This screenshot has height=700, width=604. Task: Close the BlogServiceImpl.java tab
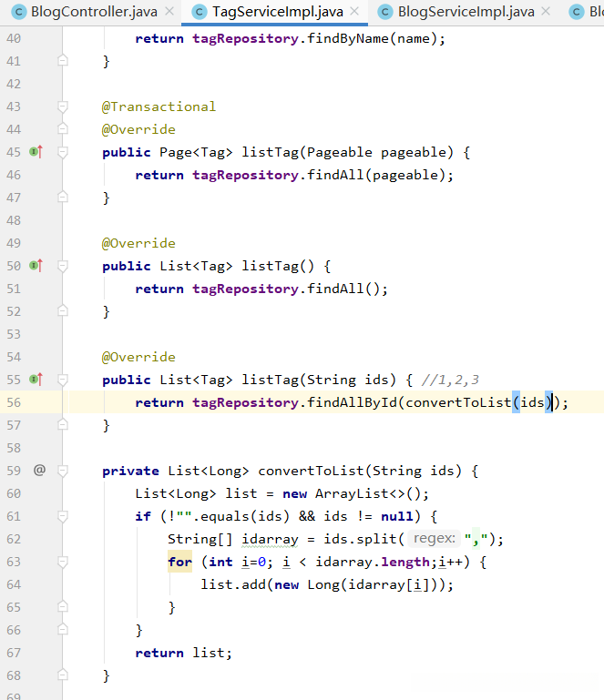(x=546, y=12)
